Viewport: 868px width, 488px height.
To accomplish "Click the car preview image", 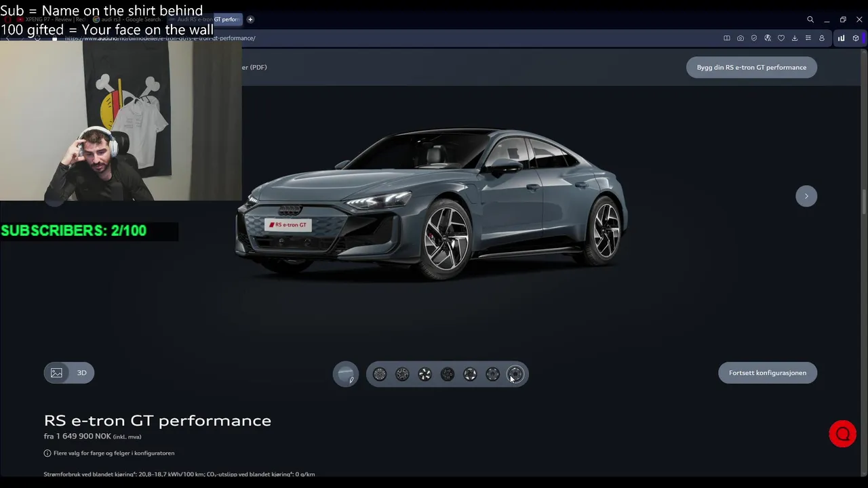I will 432,203.
